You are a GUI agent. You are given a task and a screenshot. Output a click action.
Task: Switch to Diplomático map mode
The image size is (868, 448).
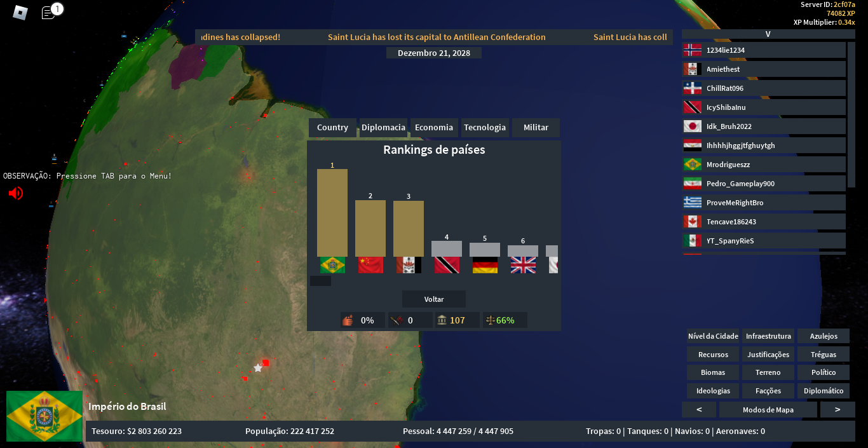(x=824, y=391)
